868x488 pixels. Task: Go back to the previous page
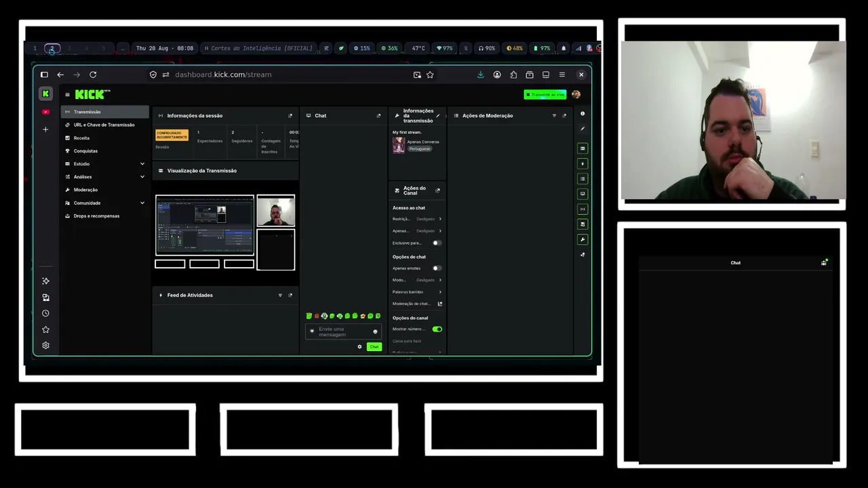(60, 75)
